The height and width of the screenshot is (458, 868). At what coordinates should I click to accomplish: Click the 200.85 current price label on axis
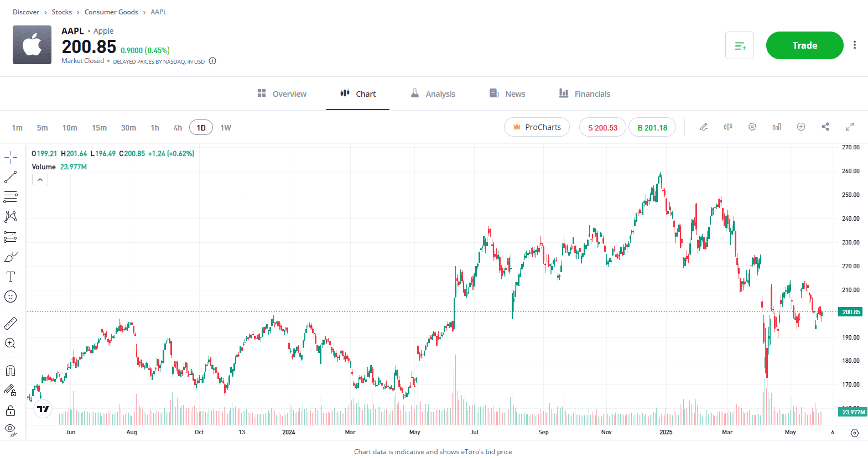coord(851,312)
